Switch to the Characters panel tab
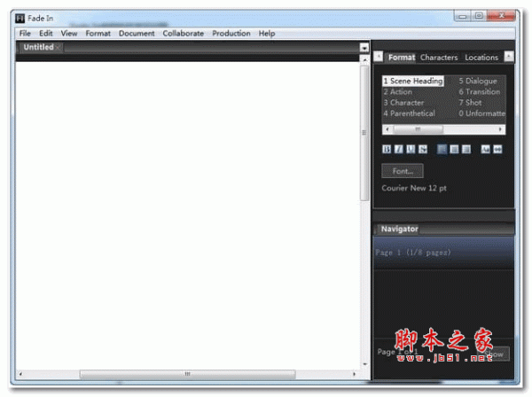 point(439,58)
